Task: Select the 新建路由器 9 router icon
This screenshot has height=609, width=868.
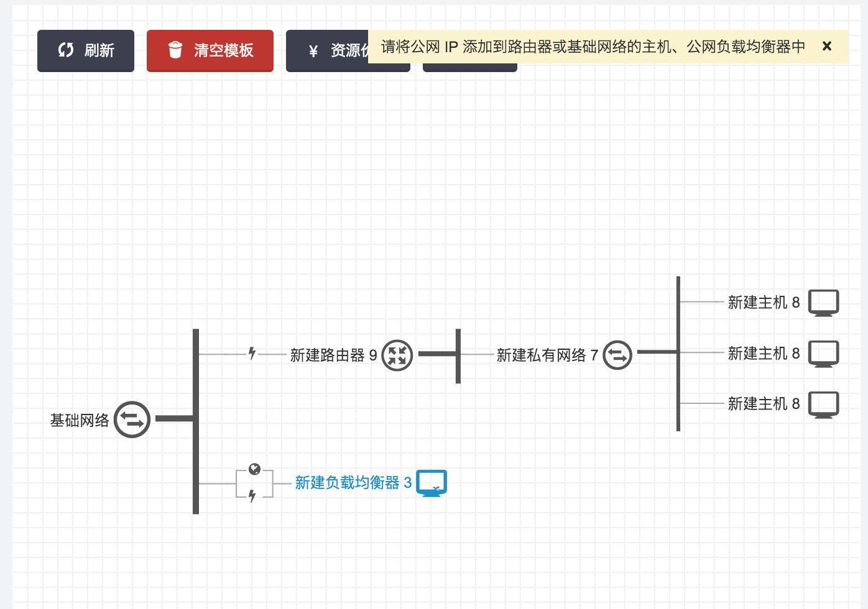Action: click(x=397, y=355)
